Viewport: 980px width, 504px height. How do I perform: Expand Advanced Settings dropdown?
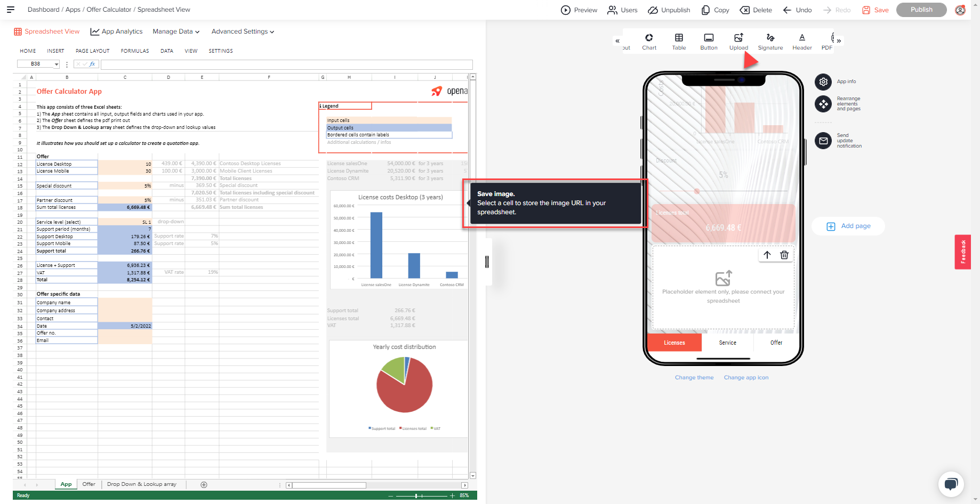pyautogui.click(x=243, y=31)
